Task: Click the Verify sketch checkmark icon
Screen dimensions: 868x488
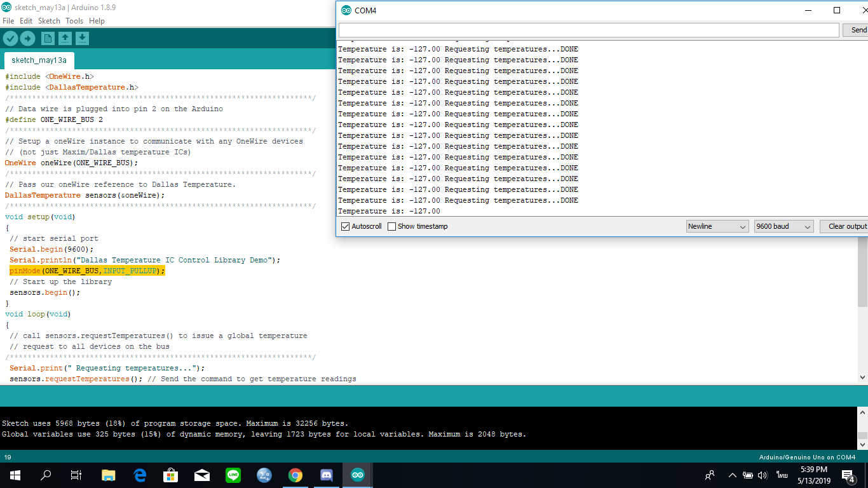Action: click(10, 39)
